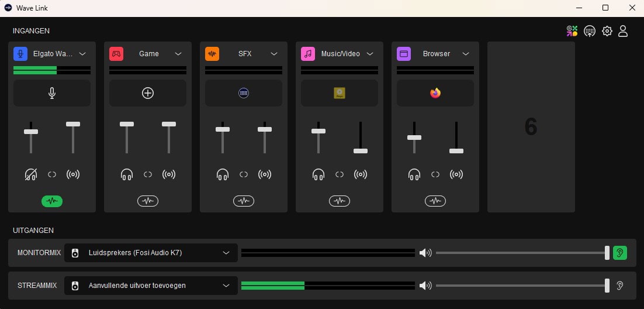Mute SFX channel stream broadcast icon
This screenshot has height=309, width=644.
[265, 174]
